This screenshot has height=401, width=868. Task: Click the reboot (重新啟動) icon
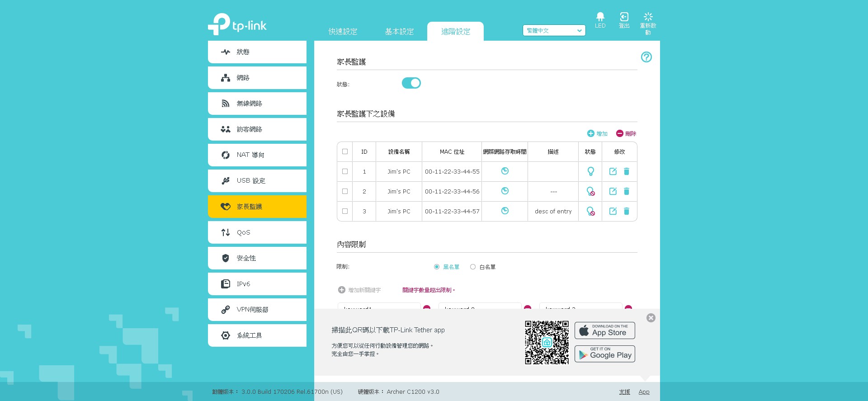[x=648, y=17]
